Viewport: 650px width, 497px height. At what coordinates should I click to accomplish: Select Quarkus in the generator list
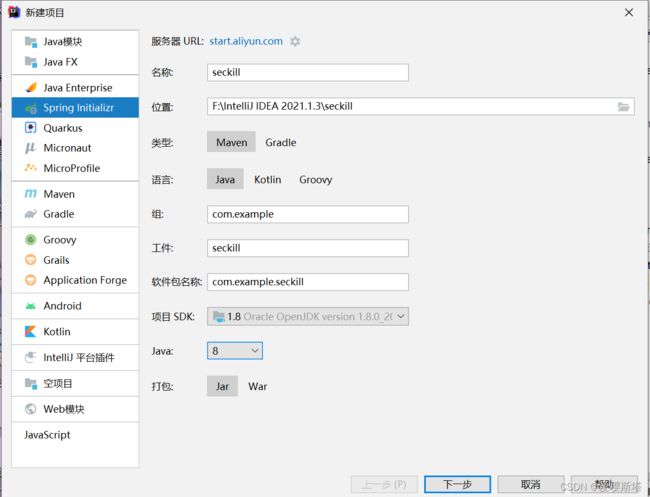coord(75,128)
